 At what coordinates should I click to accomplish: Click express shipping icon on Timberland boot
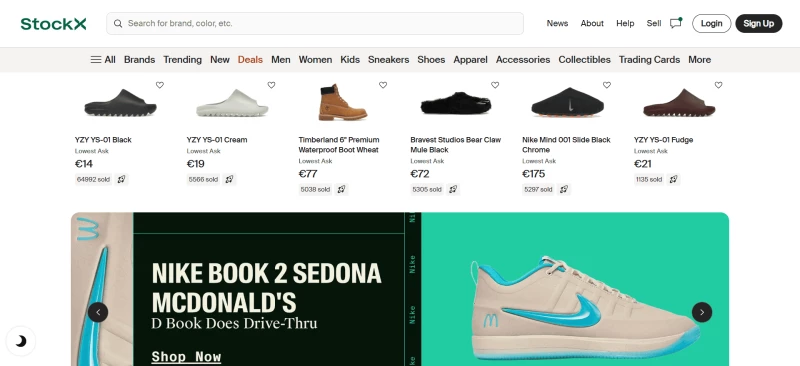coord(341,189)
